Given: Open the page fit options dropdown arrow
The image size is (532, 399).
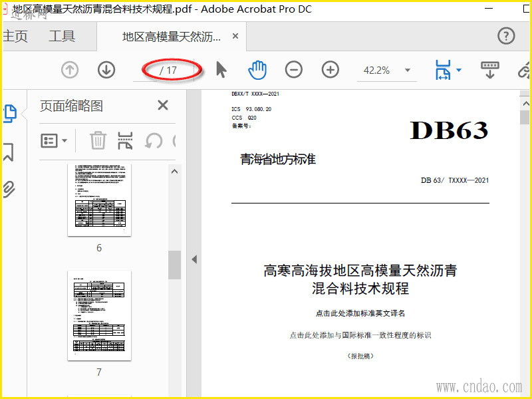Looking at the screenshot, I should (x=459, y=70).
